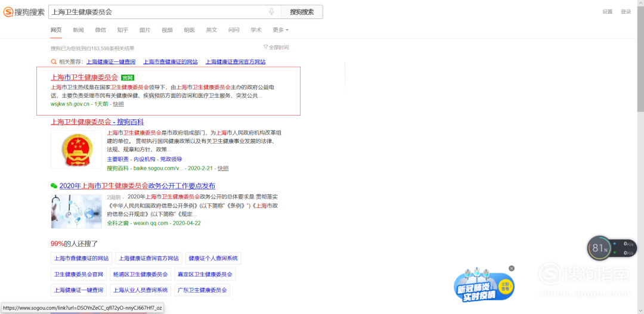The image size is (644, 314).
Task: Close the 新冠肺炎 floating ad
Action: coord(512,268)
